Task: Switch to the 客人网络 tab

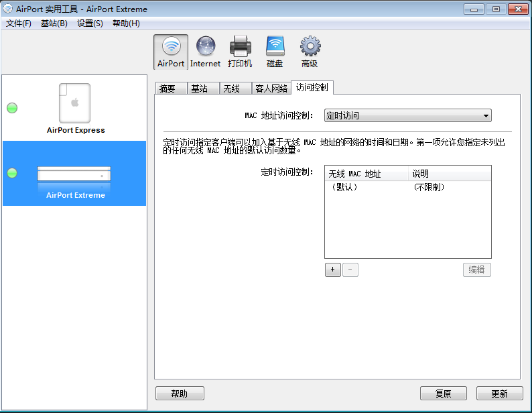Action: click(271, 88)
